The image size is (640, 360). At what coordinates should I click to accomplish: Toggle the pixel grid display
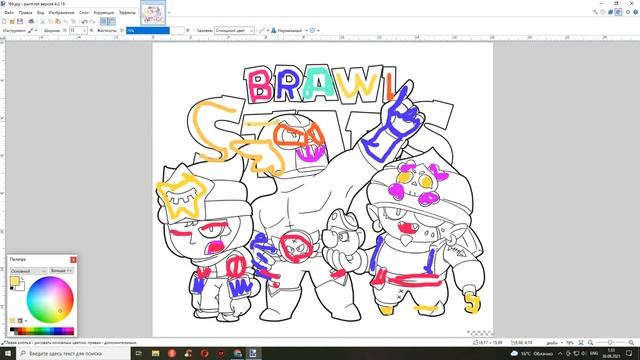pos(104,21)
